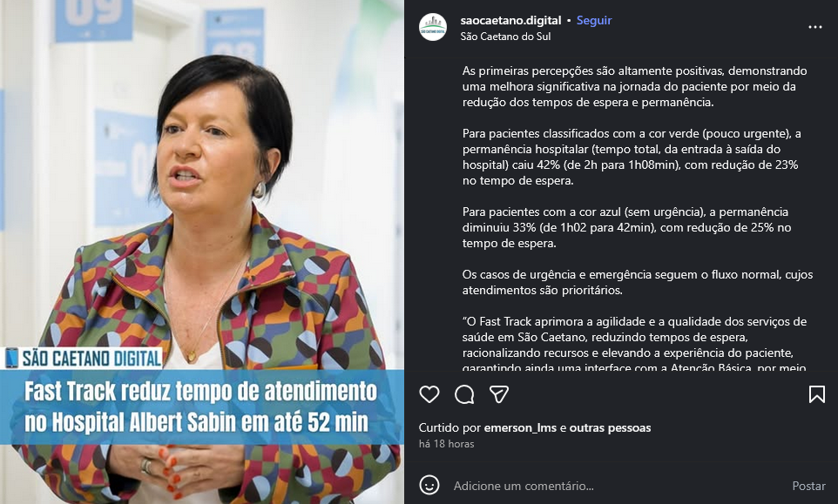Click the post video thumbnail of woman
The height and width of the screenshot is (504, 838).
(x=202, y=252)
